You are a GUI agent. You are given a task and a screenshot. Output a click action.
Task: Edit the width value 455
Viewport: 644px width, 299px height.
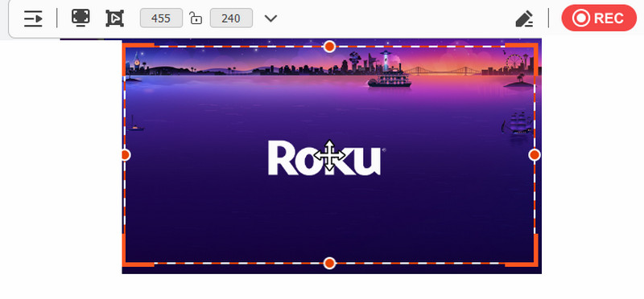(x=162, y=18)
